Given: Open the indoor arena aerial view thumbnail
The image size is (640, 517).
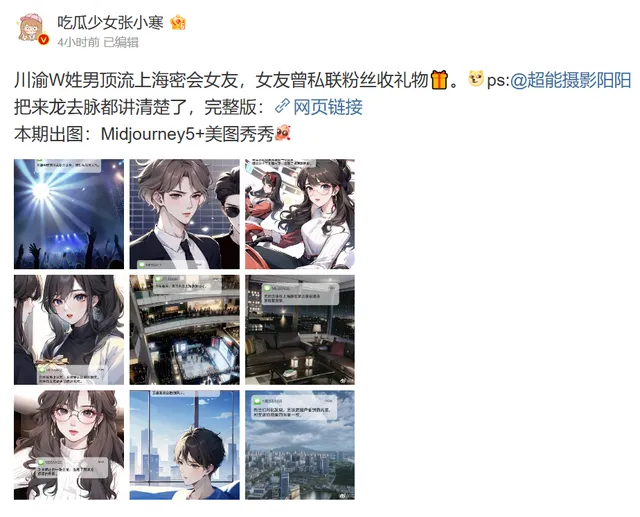Looking at the screenshot, I should [184, 330].
